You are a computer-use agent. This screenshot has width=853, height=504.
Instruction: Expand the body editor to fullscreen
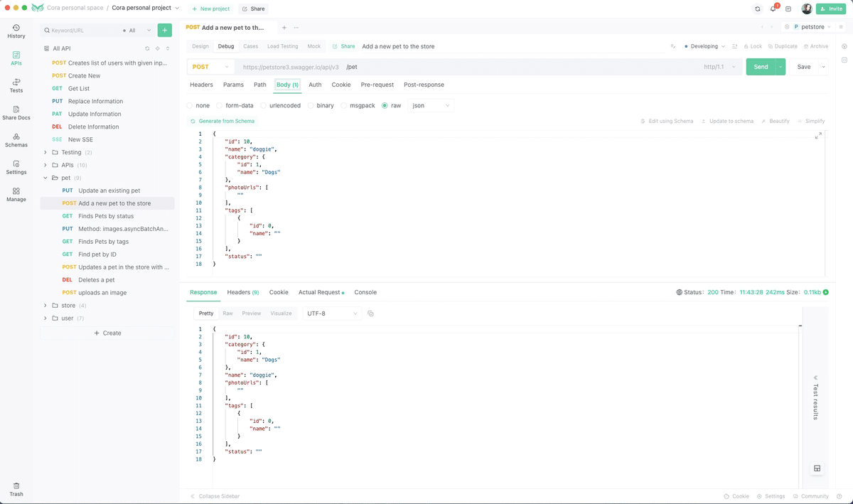[819, 134]
